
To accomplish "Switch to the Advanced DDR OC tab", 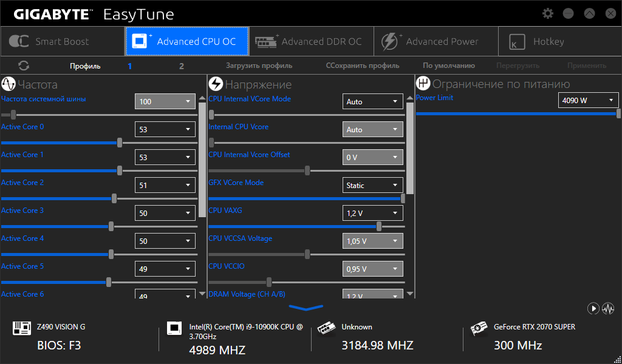I will [310, 41].
